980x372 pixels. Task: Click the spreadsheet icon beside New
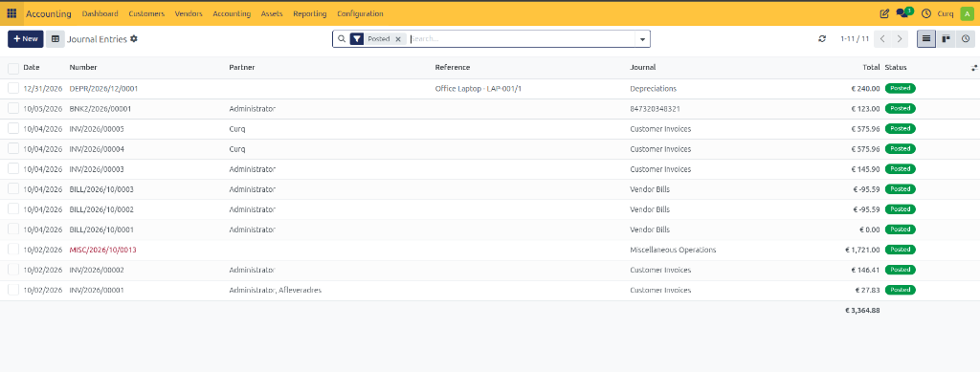(55, 38)
